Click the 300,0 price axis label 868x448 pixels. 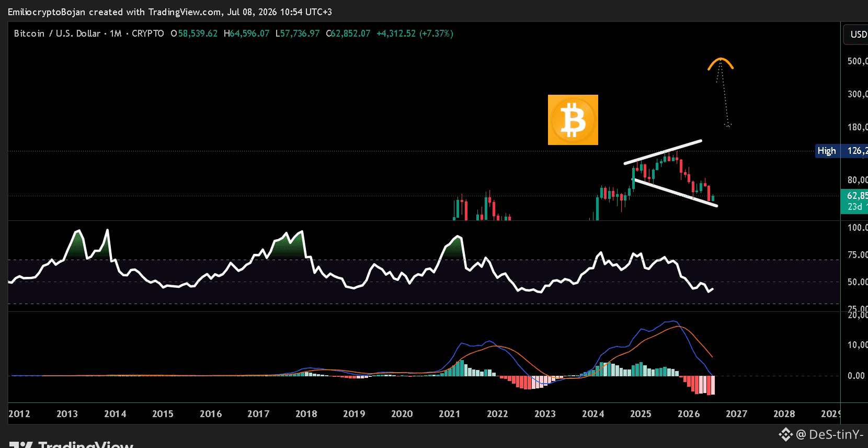pyautogui.click(x=858, y=94)
